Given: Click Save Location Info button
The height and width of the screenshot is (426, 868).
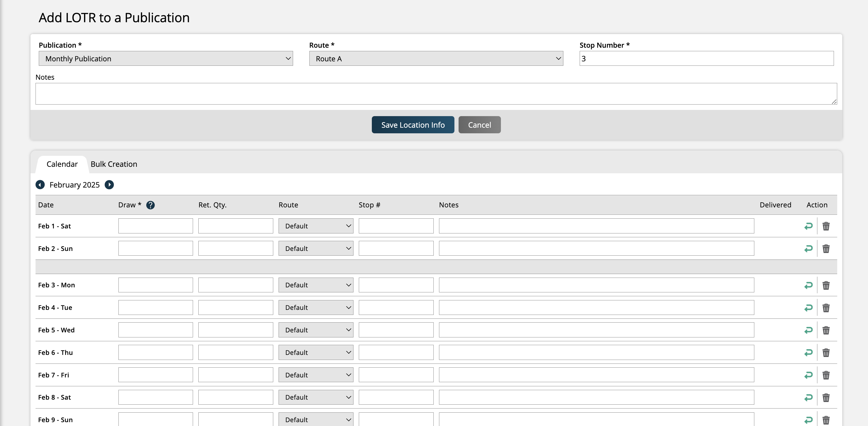Looking at the screenshot, I should pos(413,125).
